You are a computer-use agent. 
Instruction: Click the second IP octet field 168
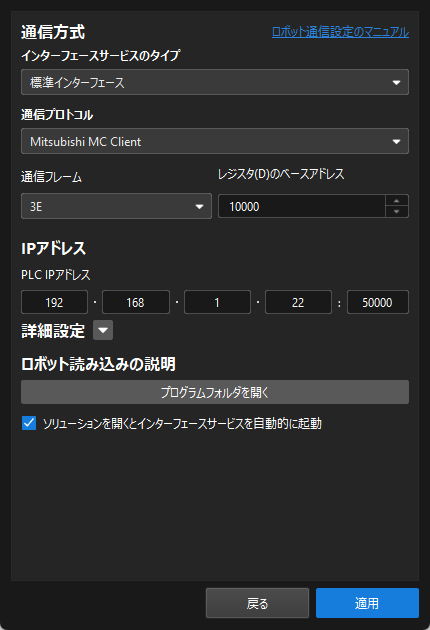click(136, 302)
